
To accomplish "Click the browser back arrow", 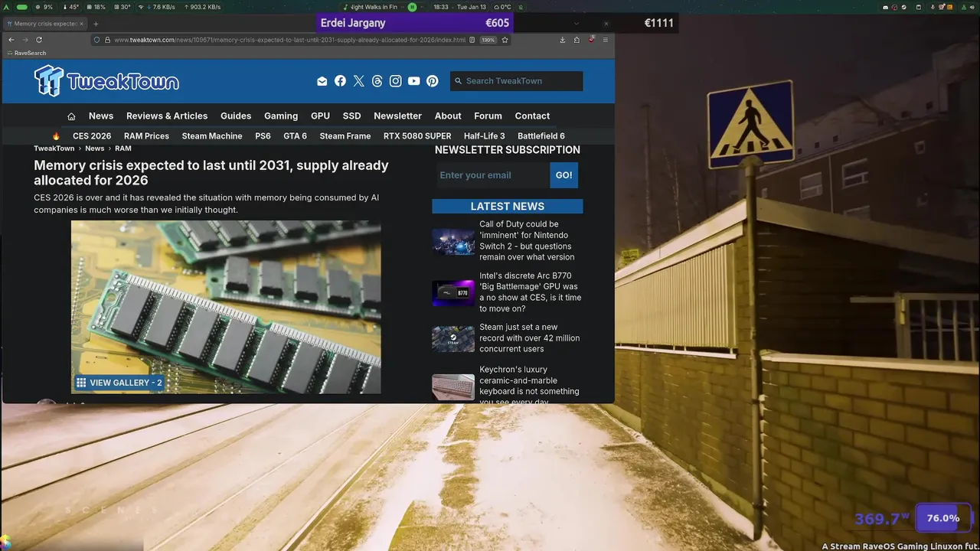I will pos(11,40).
